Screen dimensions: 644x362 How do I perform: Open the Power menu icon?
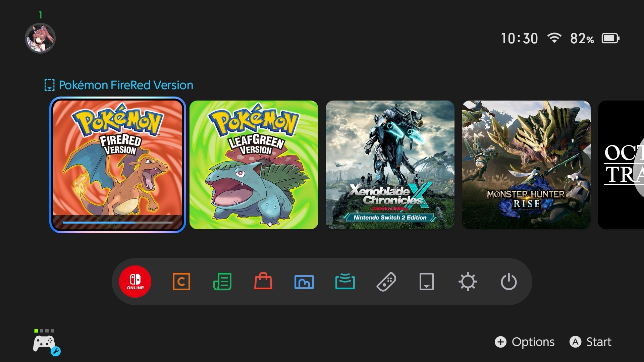pyautogui.click(x=508, y=282)
